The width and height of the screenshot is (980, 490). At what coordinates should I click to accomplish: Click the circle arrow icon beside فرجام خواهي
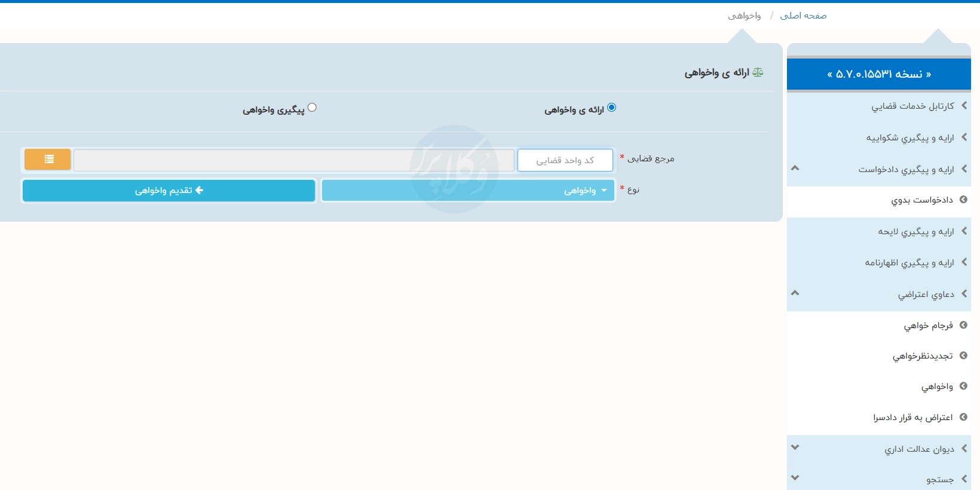pyautogui.click(x=963, y=325)
